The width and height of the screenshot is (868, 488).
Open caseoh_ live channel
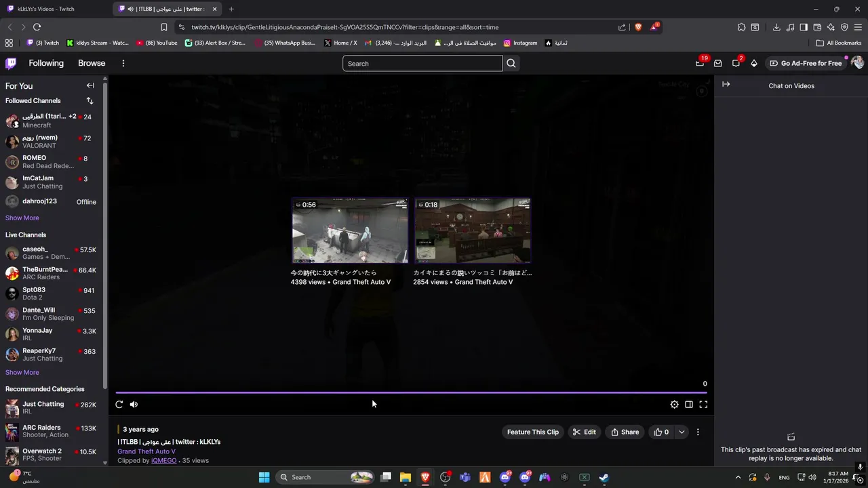pyautogui.click(x=51, y=253)
